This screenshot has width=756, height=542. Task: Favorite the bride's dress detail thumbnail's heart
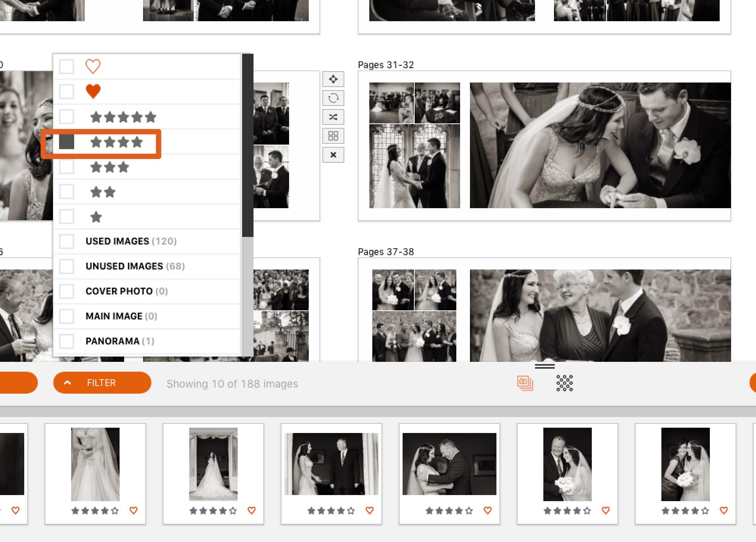pos(133,511)
